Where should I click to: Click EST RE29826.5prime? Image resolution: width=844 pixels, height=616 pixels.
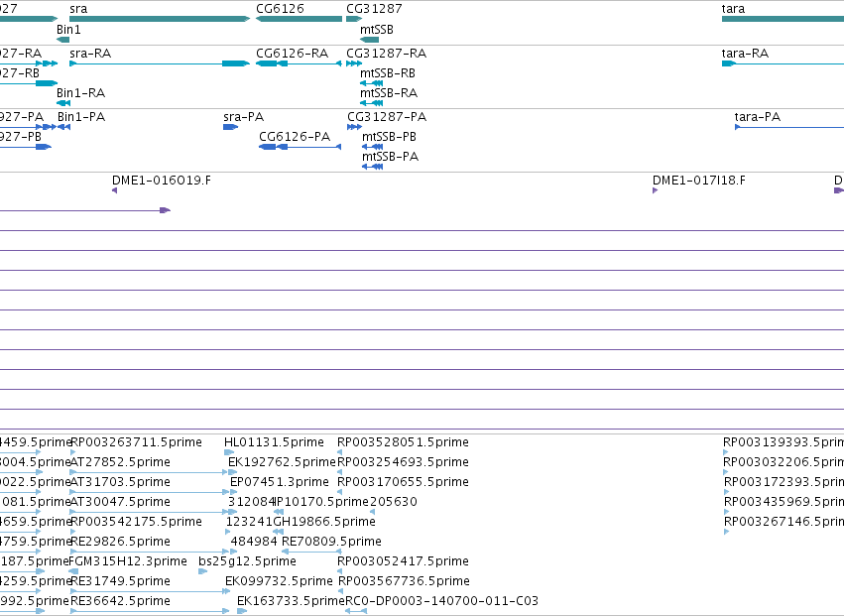[x=121, y=542]
